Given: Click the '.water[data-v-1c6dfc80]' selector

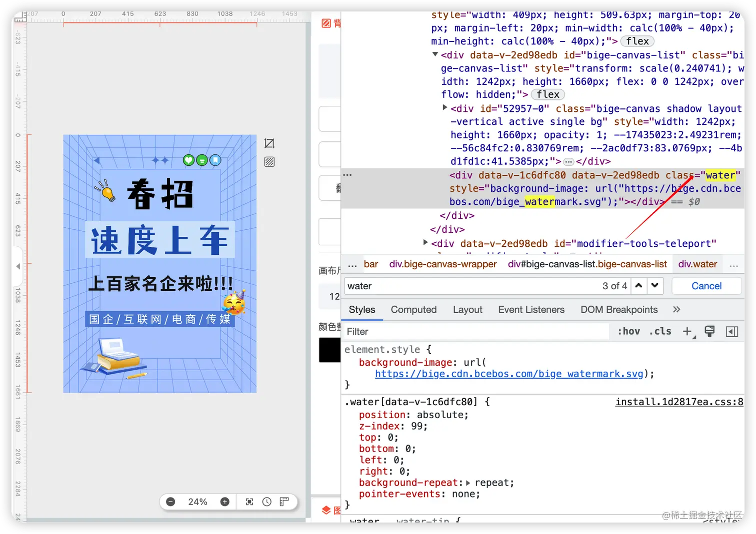Looking at the screenshot, I should pos(411,402).
